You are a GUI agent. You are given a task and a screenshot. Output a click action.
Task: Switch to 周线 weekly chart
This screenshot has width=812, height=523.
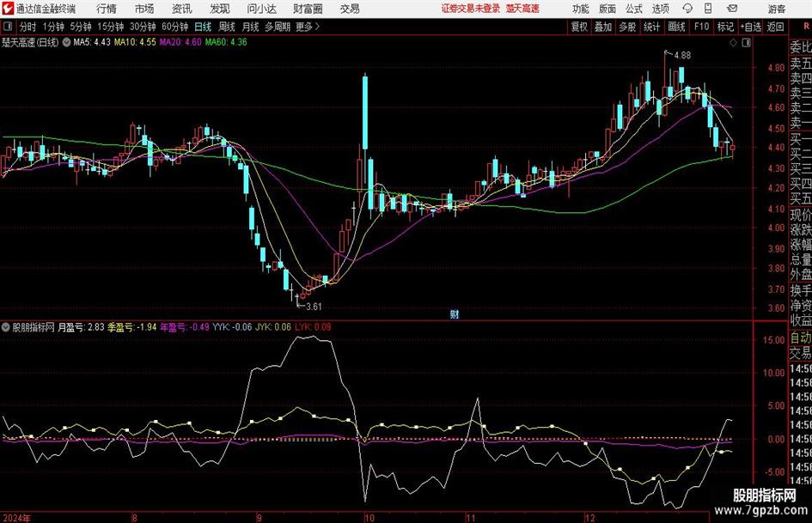coord(227,27)
